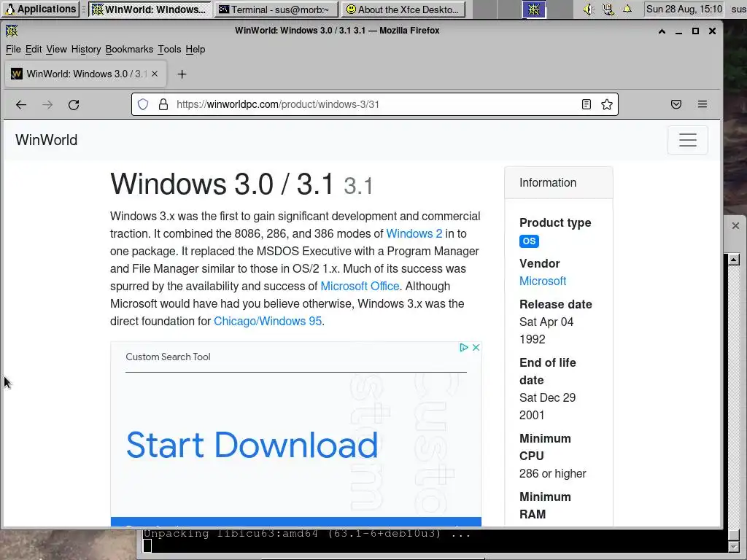Open the View menu
This screenshot has width=747, height=560.
point(56,49)
